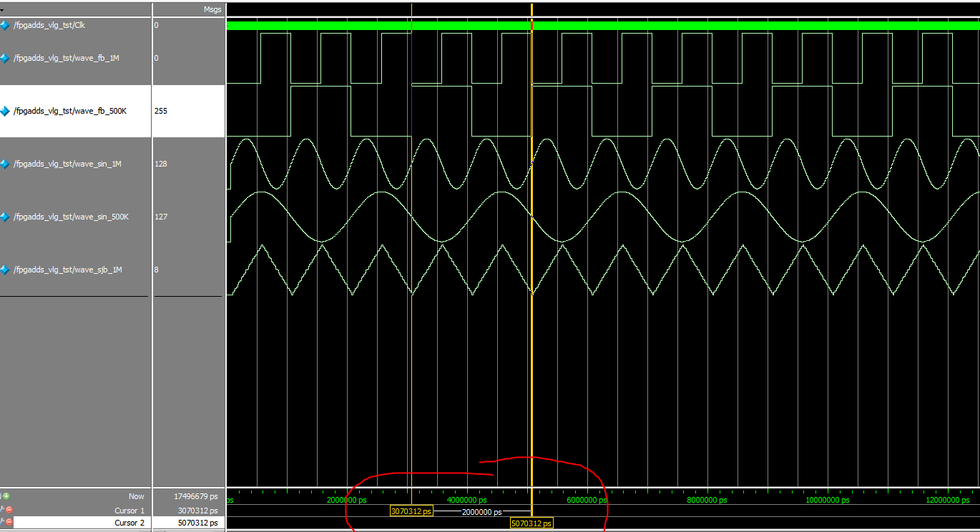
Task: Select the /fpgadds_vlg_tst/Clk signal name
Action: (x=50, y=24)
